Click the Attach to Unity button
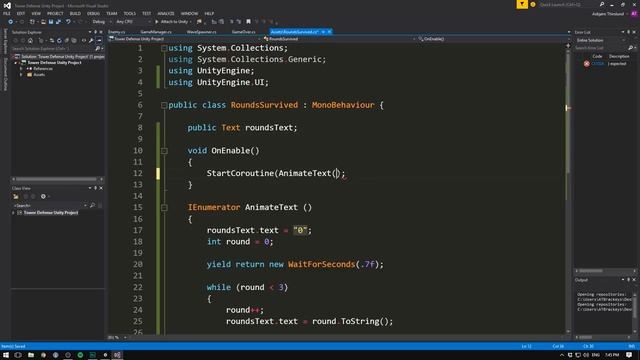 click(x=172, y=22)
